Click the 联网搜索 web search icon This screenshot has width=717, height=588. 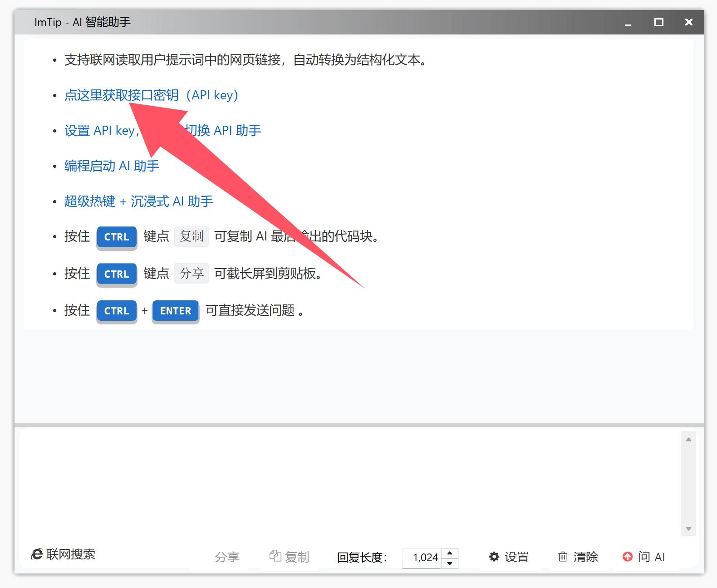click(x=37, y=554)
